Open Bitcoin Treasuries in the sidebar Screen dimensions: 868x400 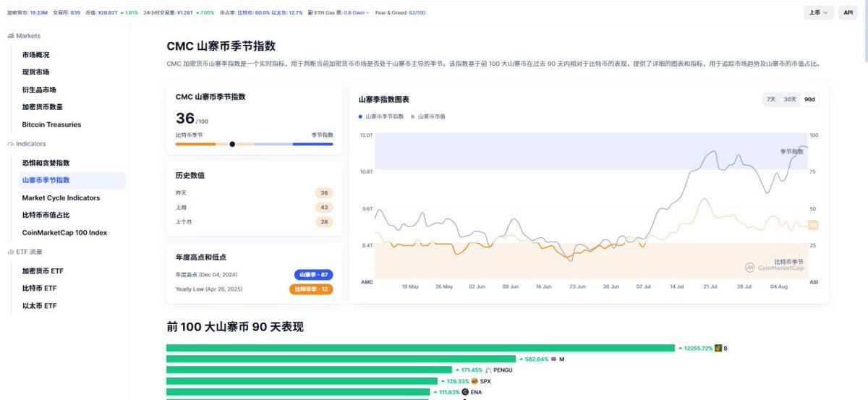pyautogui.click(x=51, y=124)
